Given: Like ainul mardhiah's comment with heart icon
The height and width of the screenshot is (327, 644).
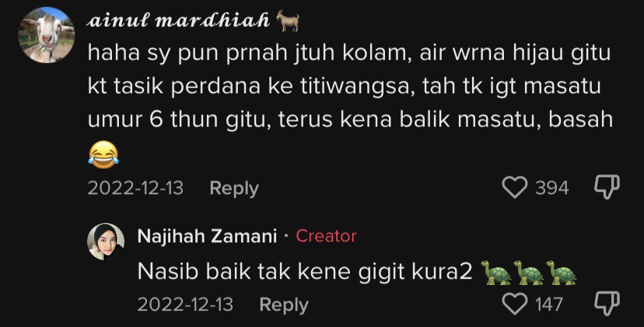Looking at the screenshot, I should click(x=515, y=188).
